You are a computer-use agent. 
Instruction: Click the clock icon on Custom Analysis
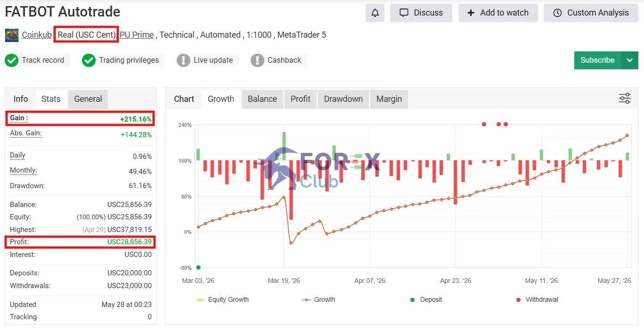[557, 13]
